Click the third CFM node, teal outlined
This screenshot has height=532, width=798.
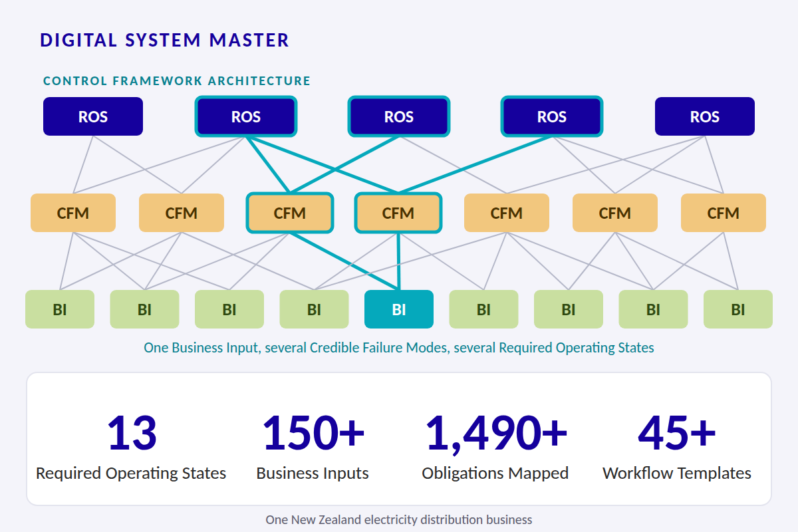pyautogui.click(x=290, y=213)
